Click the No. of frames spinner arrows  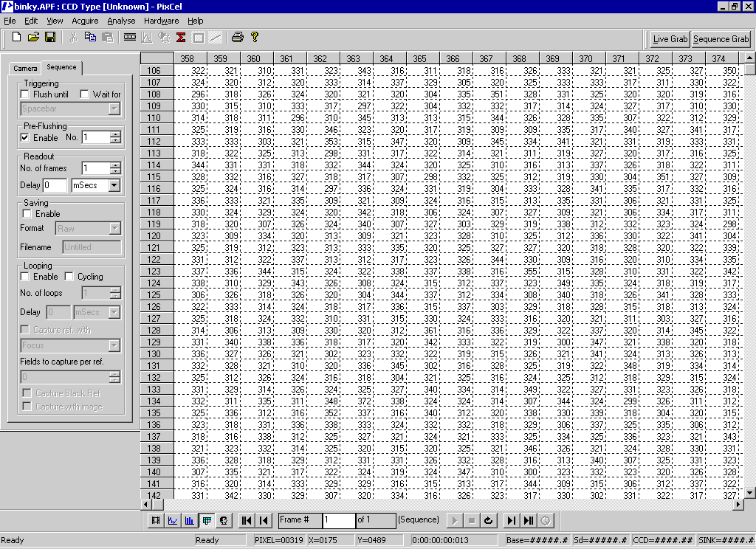[115, 168]
